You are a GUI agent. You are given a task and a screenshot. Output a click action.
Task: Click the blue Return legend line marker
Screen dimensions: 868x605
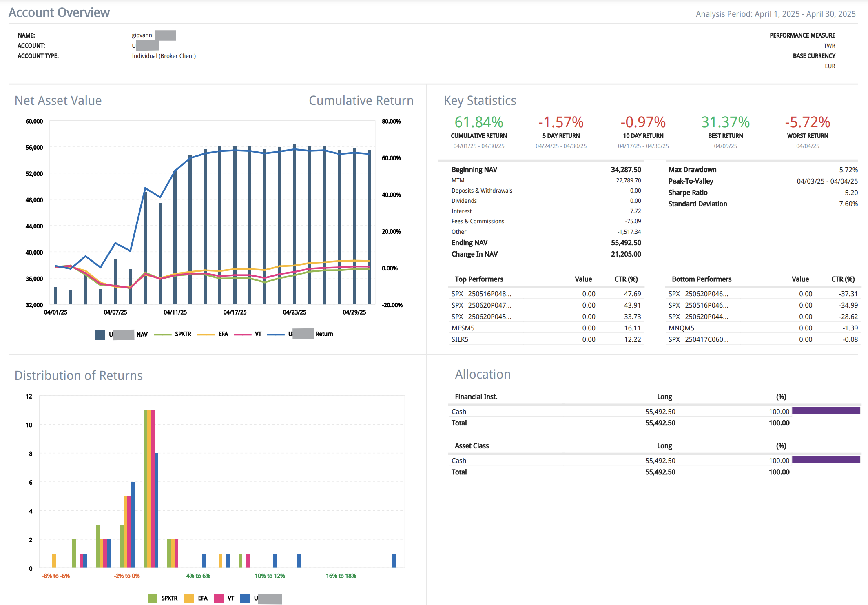tap(275, 335)
